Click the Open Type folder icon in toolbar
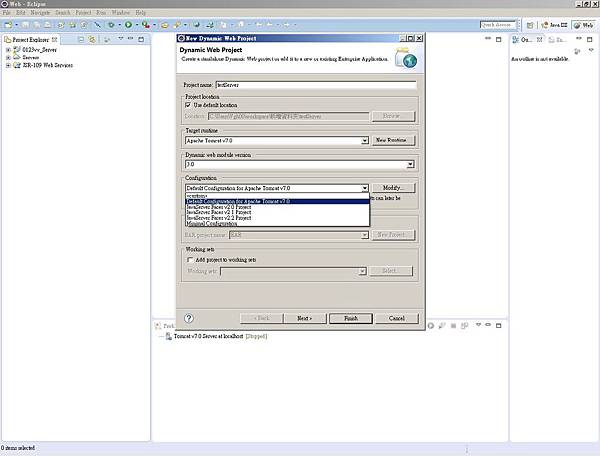 [x=165, y=25]
